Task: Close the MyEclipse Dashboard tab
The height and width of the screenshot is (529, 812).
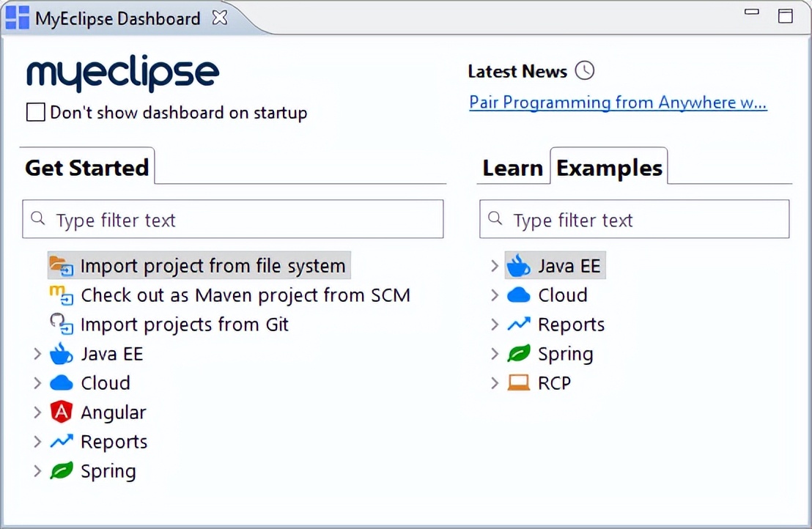Action: pos(219,18)
